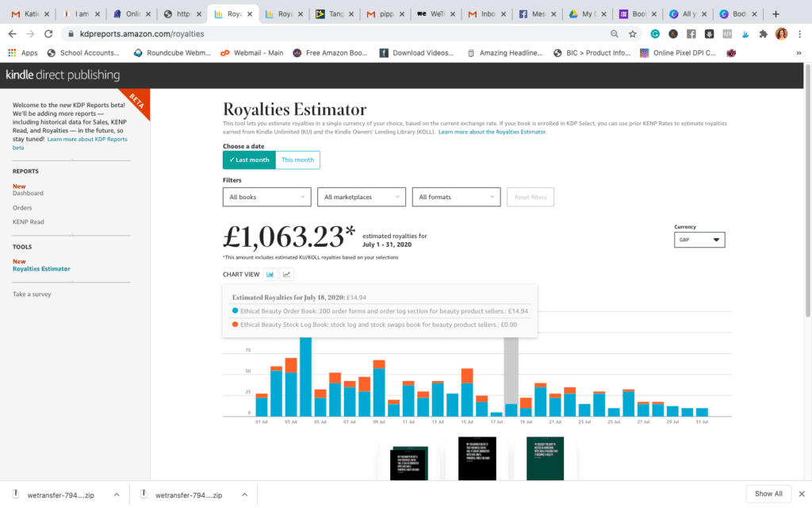812x508 pixels.
Task: Close the active Royalties tab
Action: (x=250, y=14)
